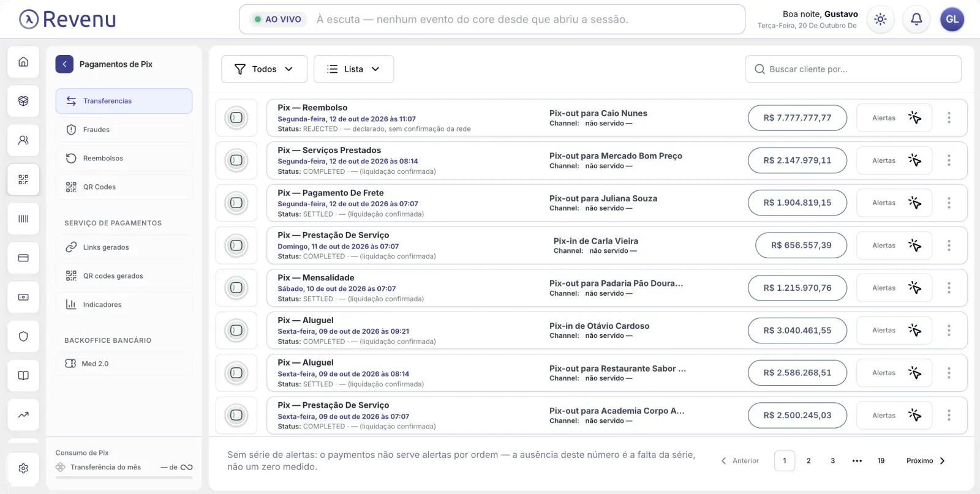Open Alertas for R$ 7.777.777,77 row
This screenshot has width=980, height=494.
[894, 118]
